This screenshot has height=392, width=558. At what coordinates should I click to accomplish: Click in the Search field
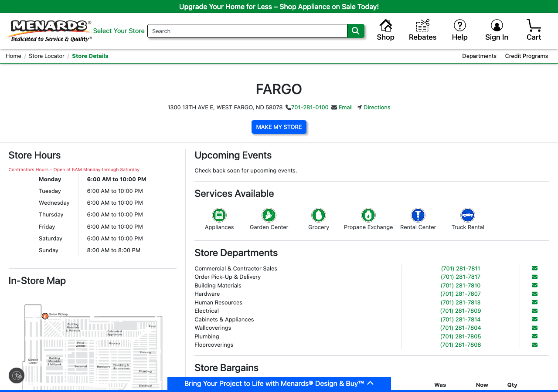pyautogui.click(x=247, y=31)
